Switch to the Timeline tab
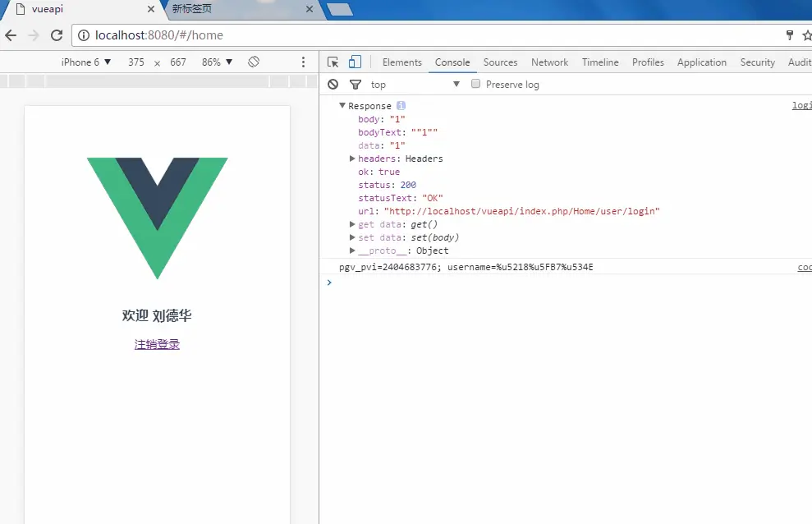Image resolution: width=812 pixels, height=524 pixels. pos(600,62)
